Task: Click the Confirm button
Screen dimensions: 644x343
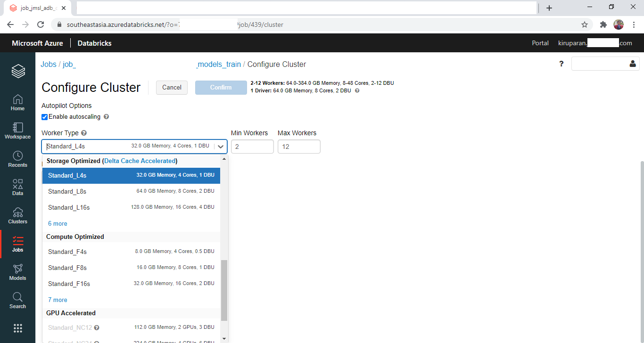Action: point(221,88)
